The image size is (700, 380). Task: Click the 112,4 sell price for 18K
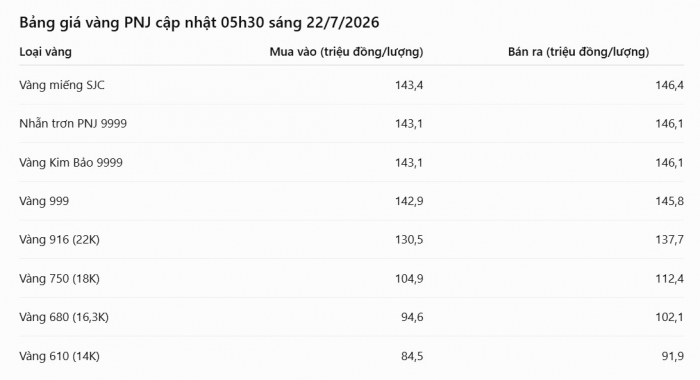(x=669, y=279)
